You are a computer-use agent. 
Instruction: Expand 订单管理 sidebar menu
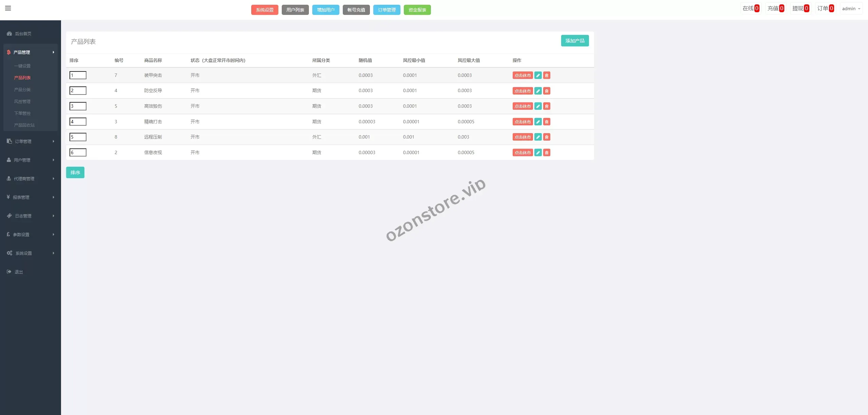pyautogui.click(x=23, y=141)
